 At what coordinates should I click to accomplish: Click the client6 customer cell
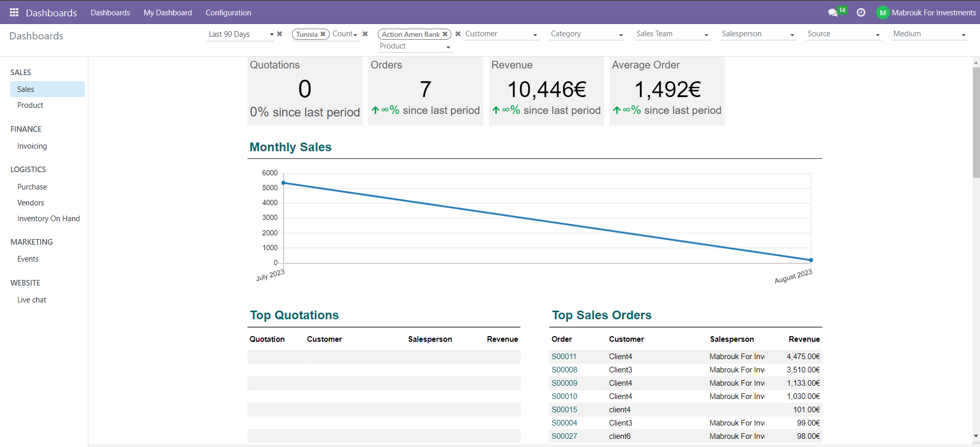[x=620, y=436]
